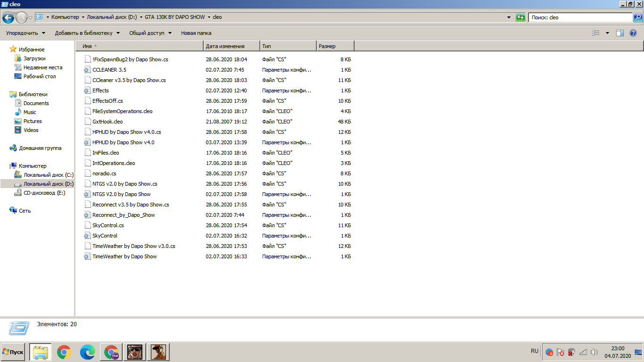Screen dimensions: 644x362
Task: Click the Поиск: cleo search field
Action: point(580,17)
